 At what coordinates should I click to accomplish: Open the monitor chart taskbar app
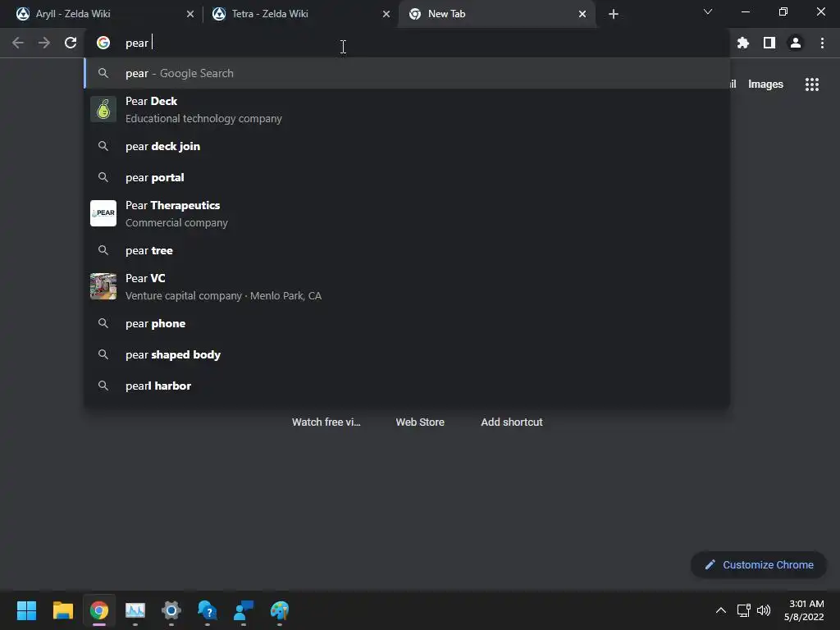[x=135, y=610]
